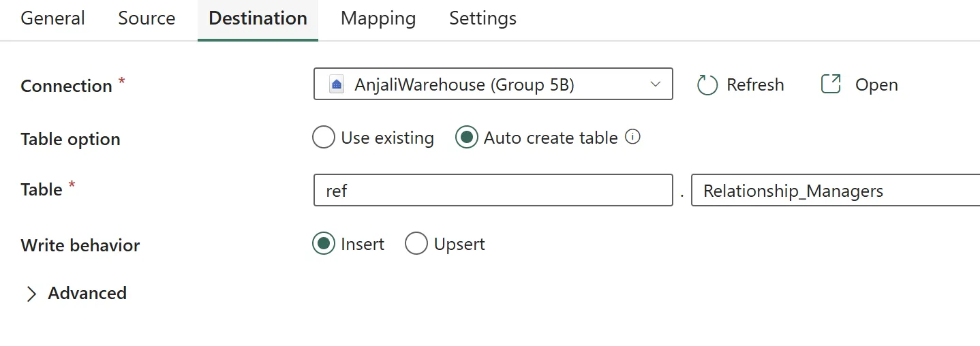The width and height of the screenshot is (980, 346).
Task: Click the Write behavior label
Action: [80, 245]
